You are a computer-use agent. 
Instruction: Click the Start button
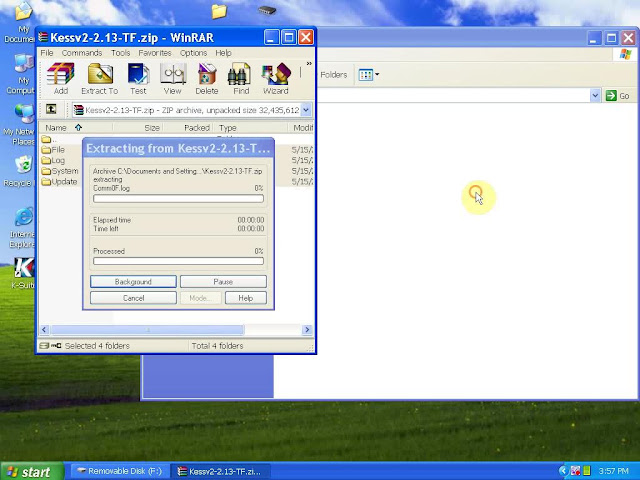click(31, 471)
